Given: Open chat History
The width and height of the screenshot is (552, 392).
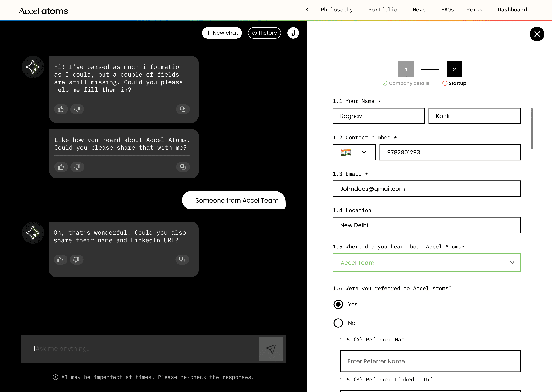Looking at the screenshot, I should 264,33.
